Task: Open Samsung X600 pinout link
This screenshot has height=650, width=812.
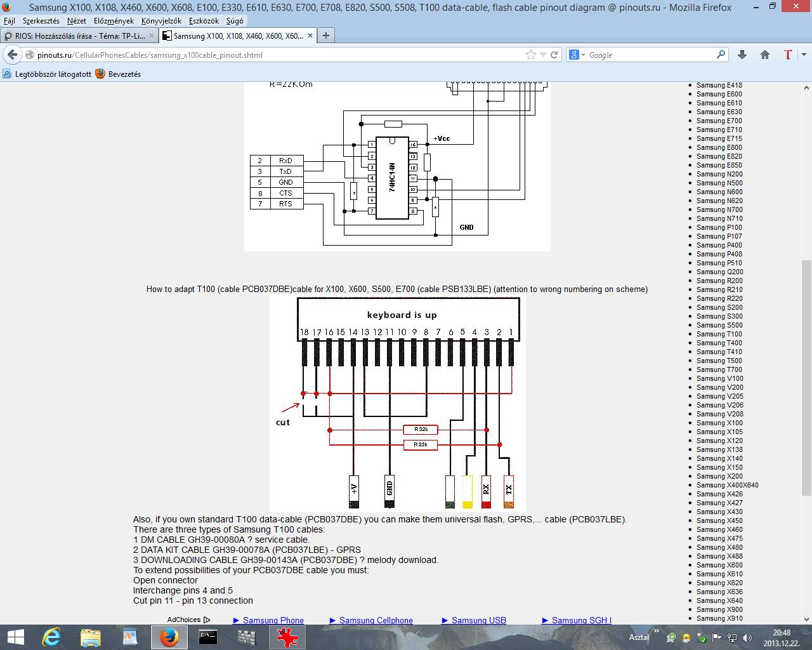Action: tap(719, 565)
